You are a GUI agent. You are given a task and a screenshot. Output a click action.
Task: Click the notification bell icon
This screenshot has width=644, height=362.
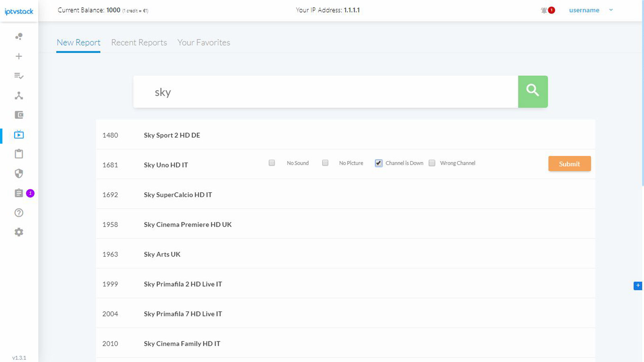pyautogui.click(x=544, y=10)
